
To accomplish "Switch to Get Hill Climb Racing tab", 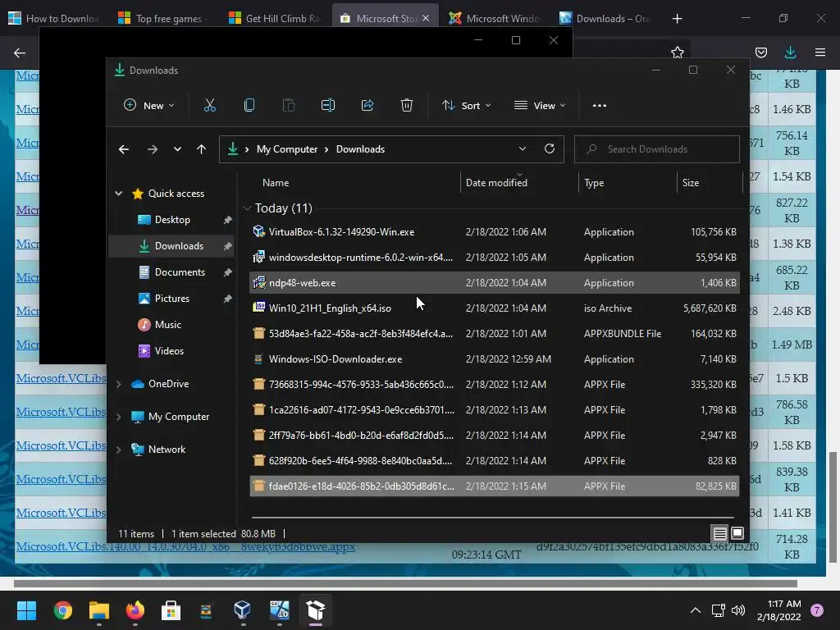I will pos(274,18).
